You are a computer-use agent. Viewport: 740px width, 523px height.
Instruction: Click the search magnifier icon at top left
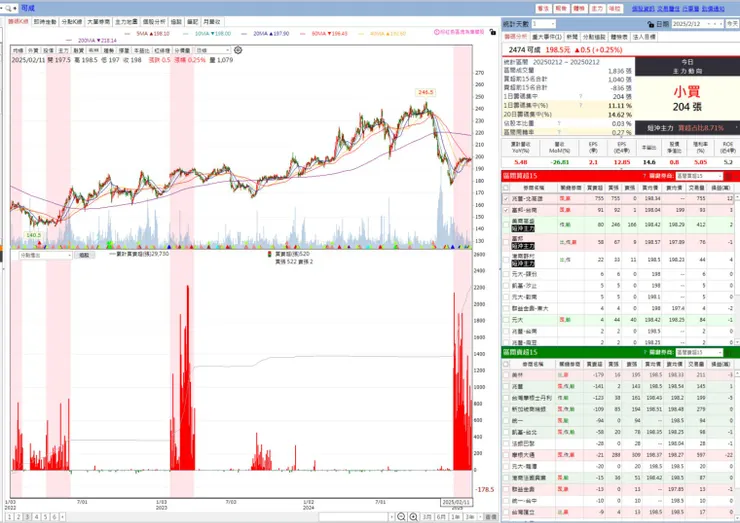click(8, 8)
